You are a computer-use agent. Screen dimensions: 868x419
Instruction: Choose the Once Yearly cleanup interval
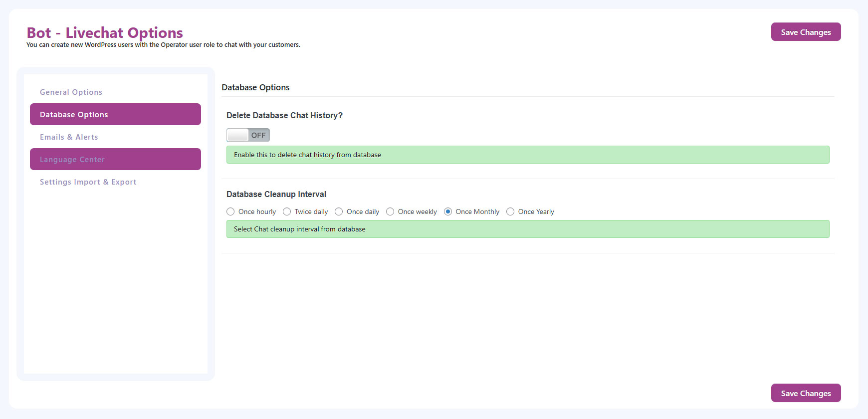tap(510, 211)
